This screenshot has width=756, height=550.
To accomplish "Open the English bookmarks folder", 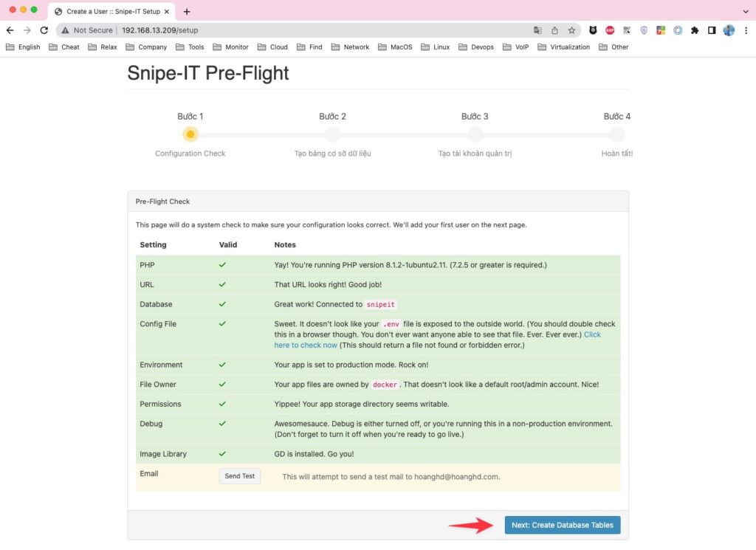I will click(x=23, y=47).
